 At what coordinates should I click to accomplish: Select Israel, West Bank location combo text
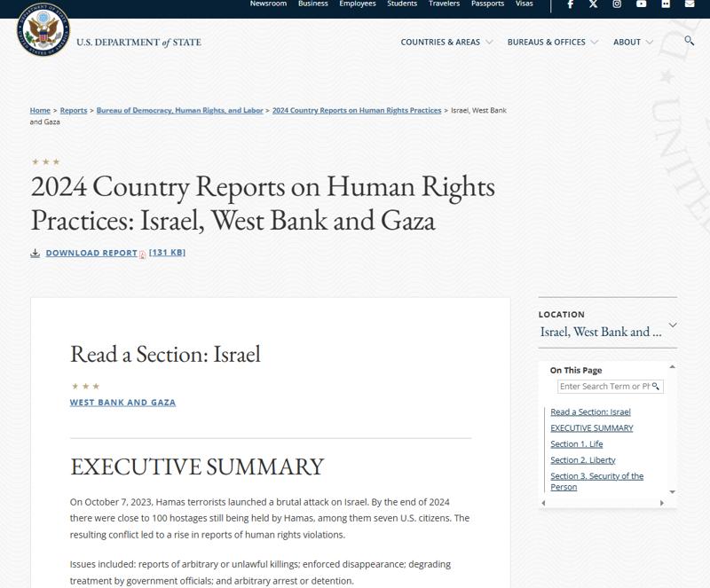pyautogui.click(x=601, y=332)
